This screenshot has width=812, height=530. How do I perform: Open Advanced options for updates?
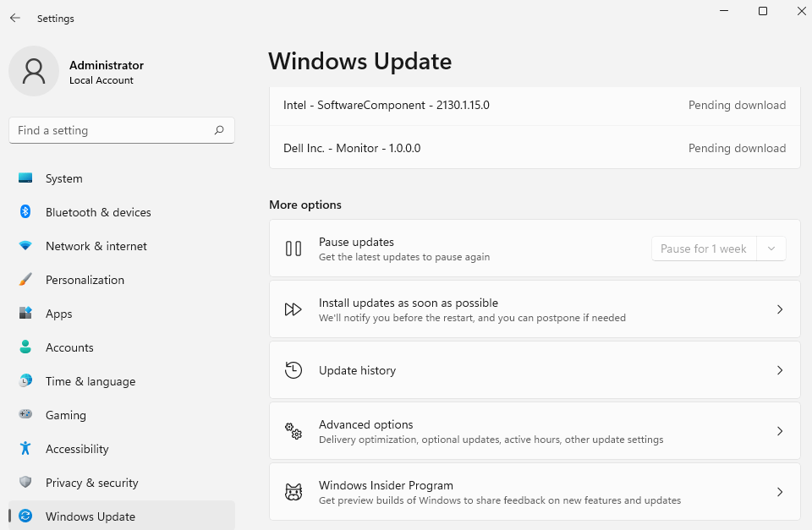pos(535,431)
